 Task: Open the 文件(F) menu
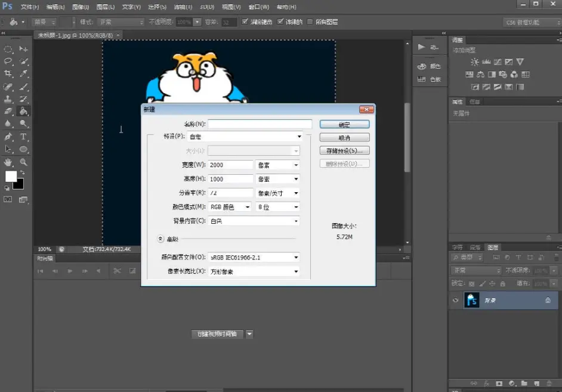[30, 7]
